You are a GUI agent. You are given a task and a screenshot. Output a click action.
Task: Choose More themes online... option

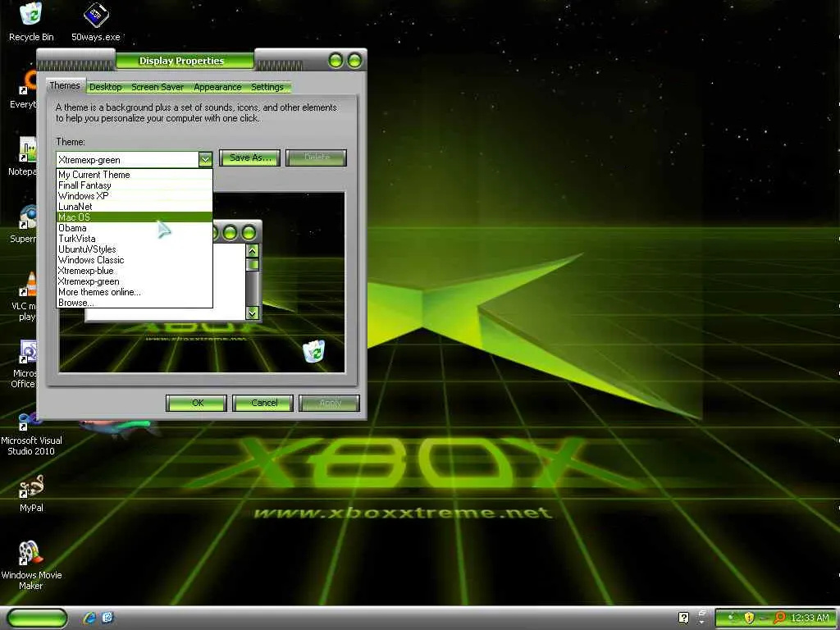[135, 292]
